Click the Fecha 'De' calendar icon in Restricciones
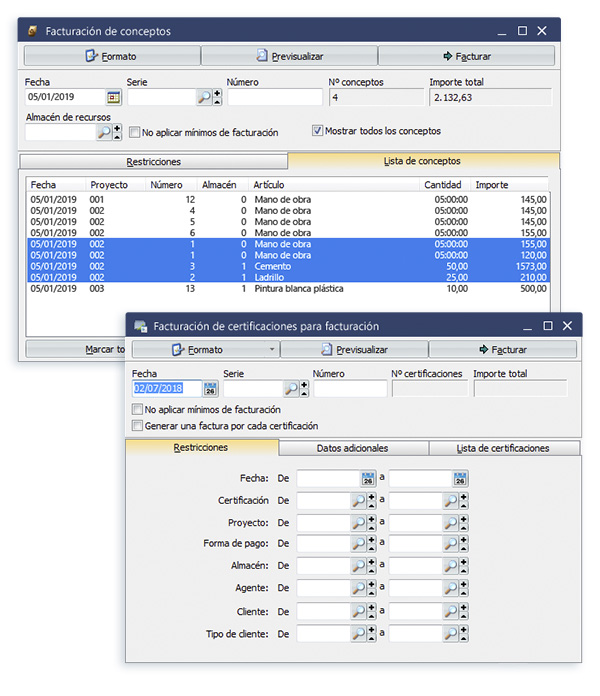Screen dimensions: 600x696 point(368,478)
